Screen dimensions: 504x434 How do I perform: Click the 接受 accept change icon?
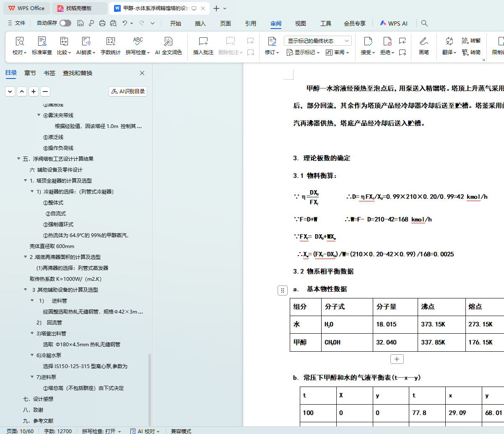pyautogui.click(x=368, y=41)
